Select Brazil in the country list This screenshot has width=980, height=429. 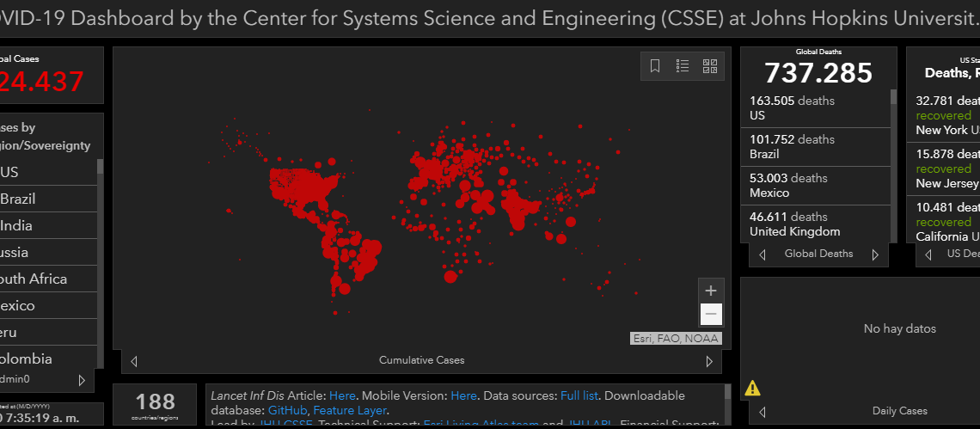[x=49, y=199]
